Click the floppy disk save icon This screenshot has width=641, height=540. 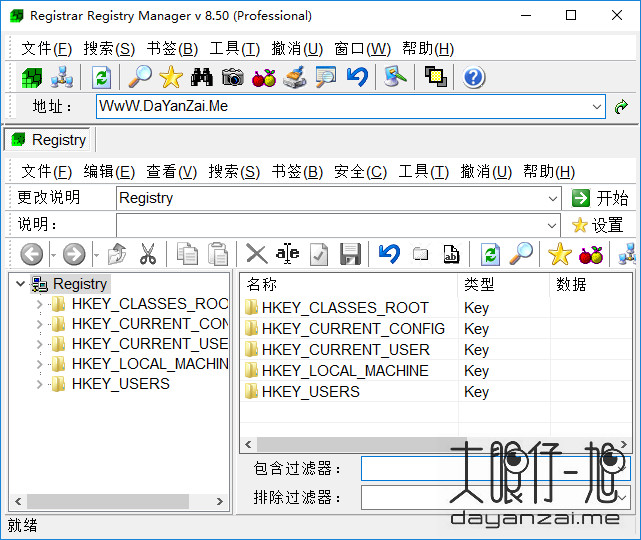point(350,254)
